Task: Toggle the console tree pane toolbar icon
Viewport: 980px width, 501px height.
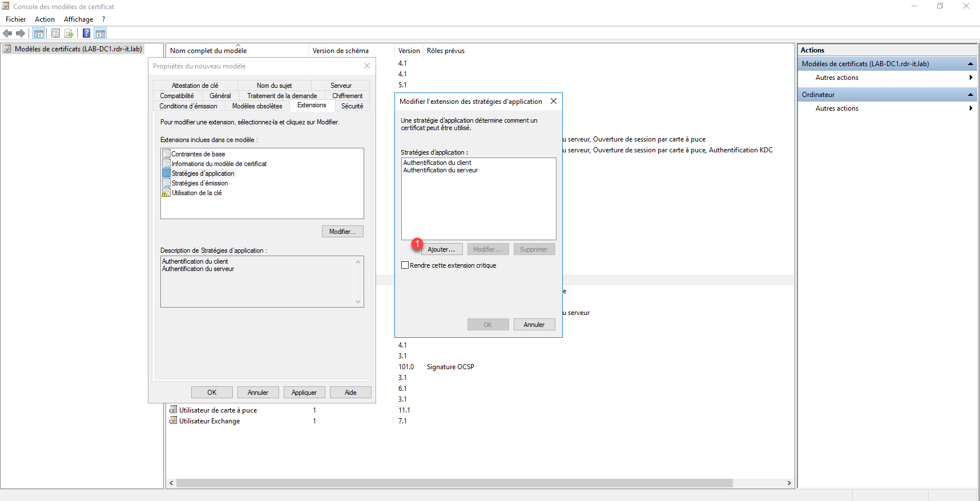Action: pyautogui.click(x=39, y=33)
